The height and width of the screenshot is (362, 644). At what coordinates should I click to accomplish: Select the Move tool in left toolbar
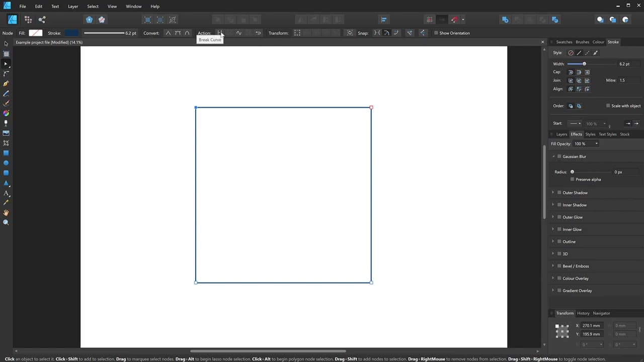[x=6, y=44]
